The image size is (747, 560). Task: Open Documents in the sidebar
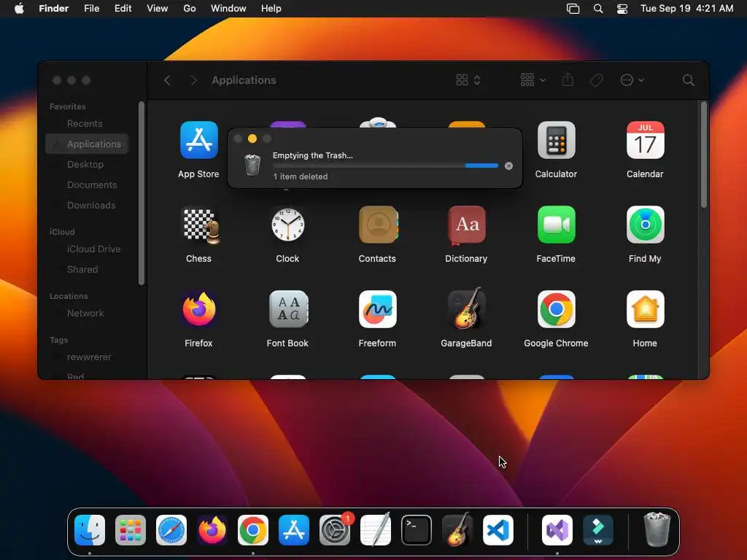coord(92,184)
